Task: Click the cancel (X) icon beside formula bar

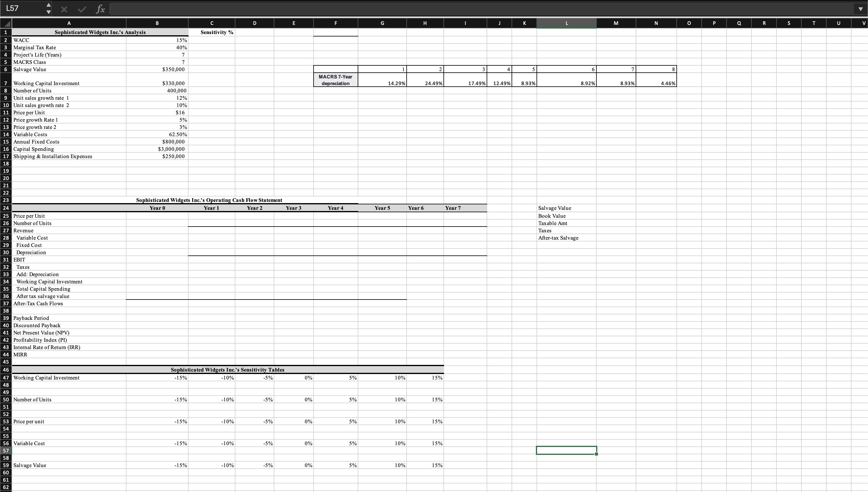Action: point(64,9)
